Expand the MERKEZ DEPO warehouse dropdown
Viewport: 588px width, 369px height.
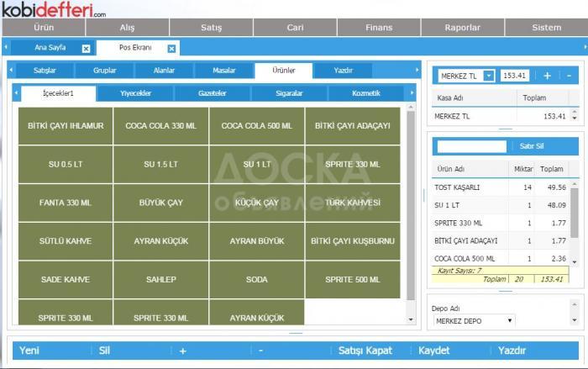coord(510,321)
